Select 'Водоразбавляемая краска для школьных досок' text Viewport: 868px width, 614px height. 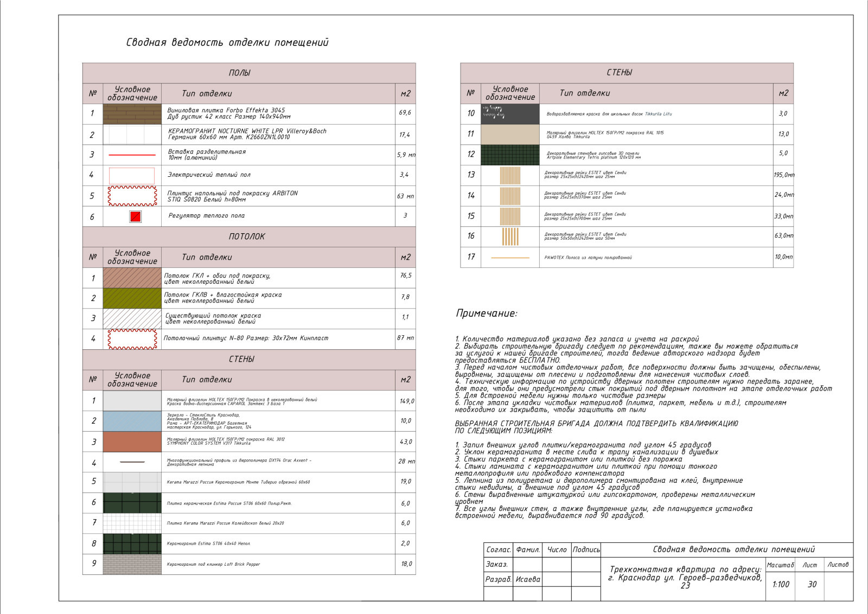609,114
